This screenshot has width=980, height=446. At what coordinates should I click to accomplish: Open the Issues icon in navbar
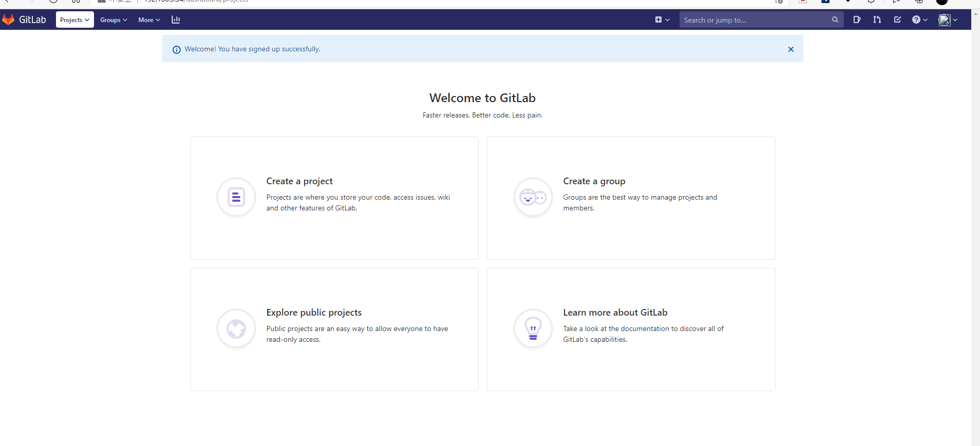[857, 20]
